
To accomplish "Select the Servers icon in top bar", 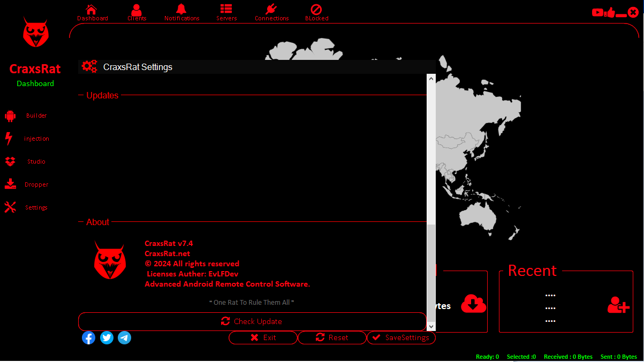I will click(x=226, y=10).
